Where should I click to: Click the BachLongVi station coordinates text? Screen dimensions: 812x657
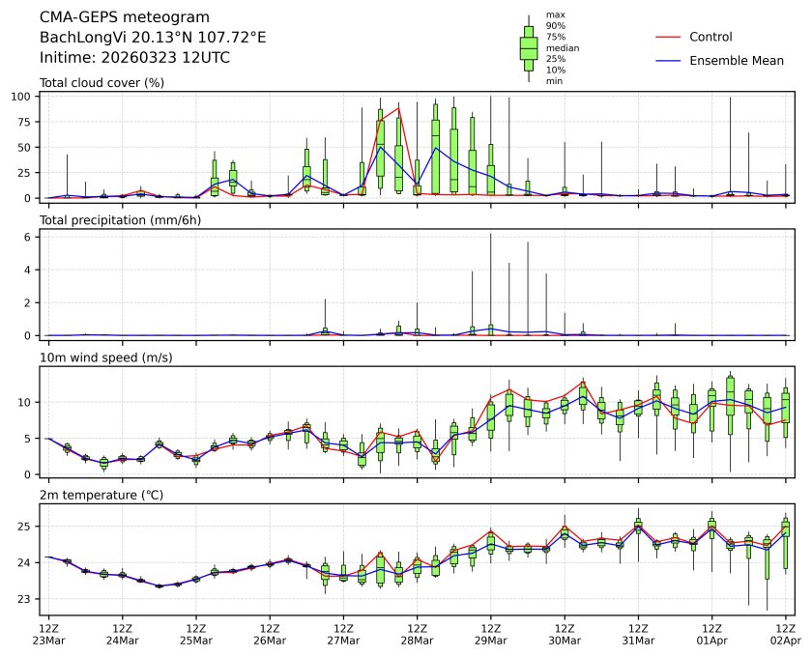coord(153,38)
